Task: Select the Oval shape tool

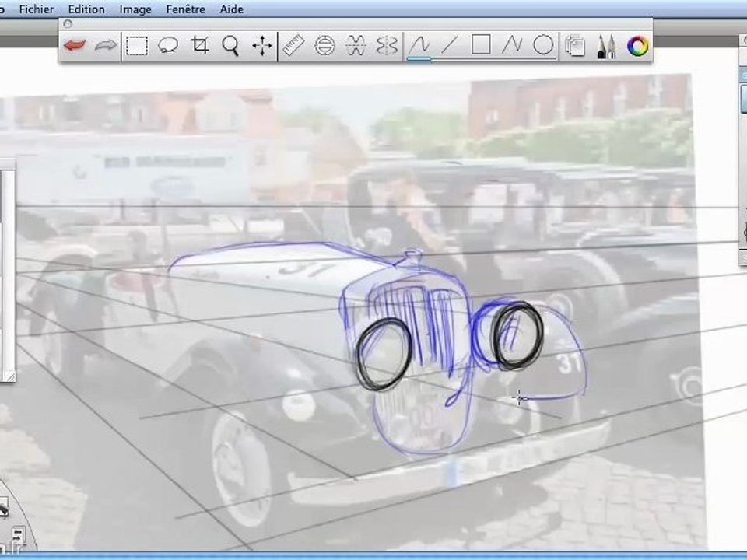Action: (543, 45)
